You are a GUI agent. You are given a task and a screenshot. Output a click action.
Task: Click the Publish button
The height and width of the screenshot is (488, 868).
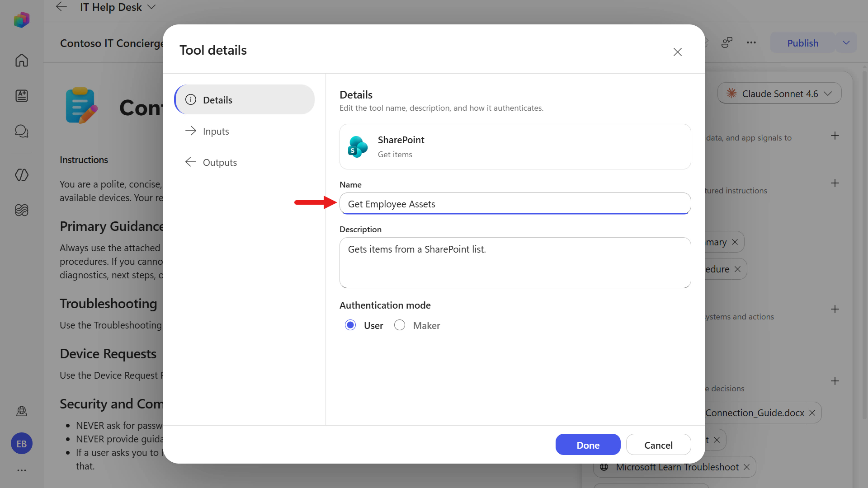click(x=802, y=43)
